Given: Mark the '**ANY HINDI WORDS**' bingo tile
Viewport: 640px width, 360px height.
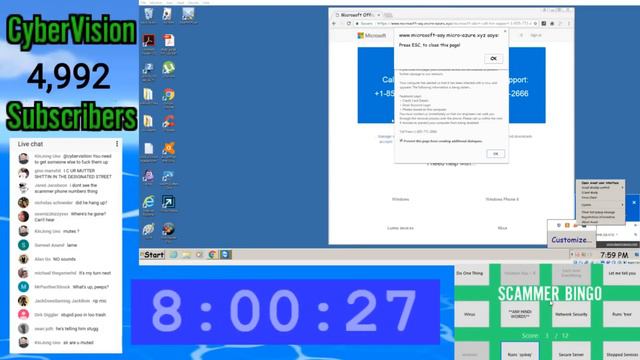Looking at the screenshot, I should pyautogui.click(x=520, y=314).
